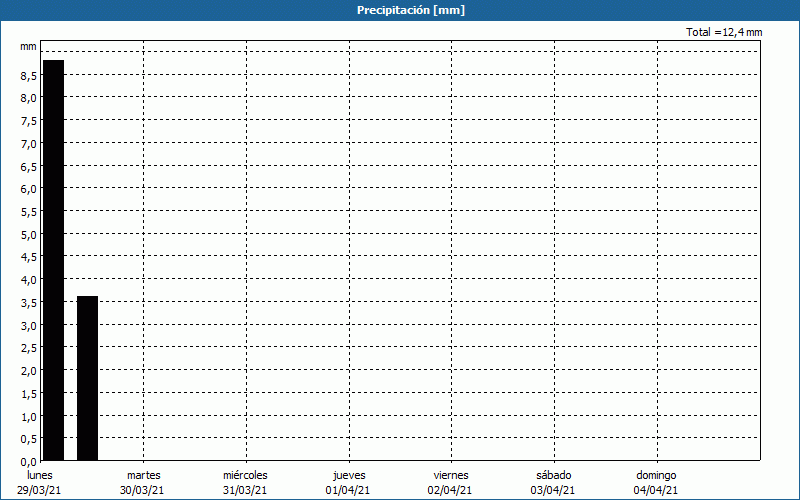Viewport: 800px width, 500px height.
Task: Click the shorter 3,6 mm precipitation bar
Action: tap(87, 378)
